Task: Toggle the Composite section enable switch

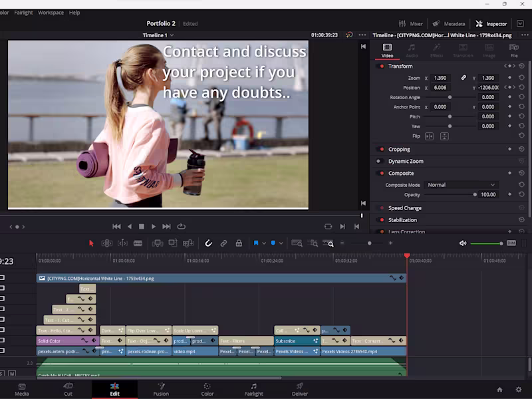Action: (380, 173)
